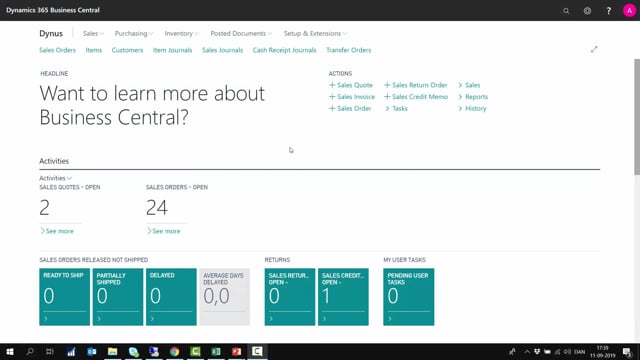The height and width of the screenshot is (360, 640).
Task: Open the Pending User Tasks tile
Action: 409,297
